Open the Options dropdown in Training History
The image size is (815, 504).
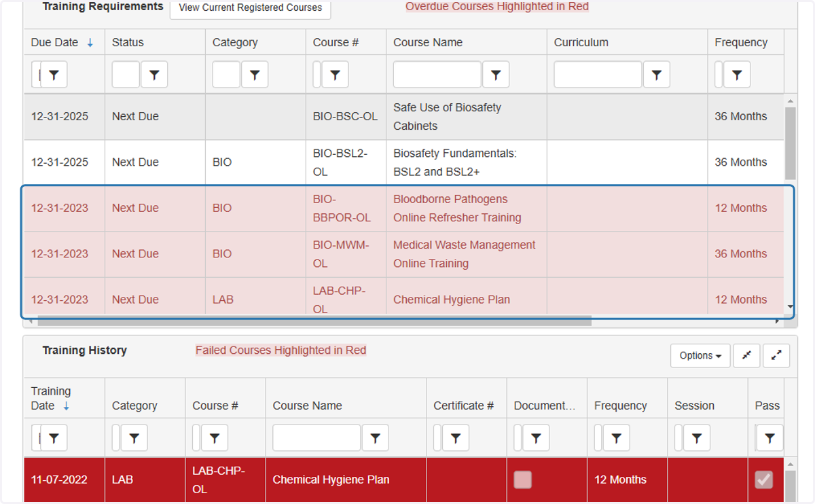[x=700, y=355]
